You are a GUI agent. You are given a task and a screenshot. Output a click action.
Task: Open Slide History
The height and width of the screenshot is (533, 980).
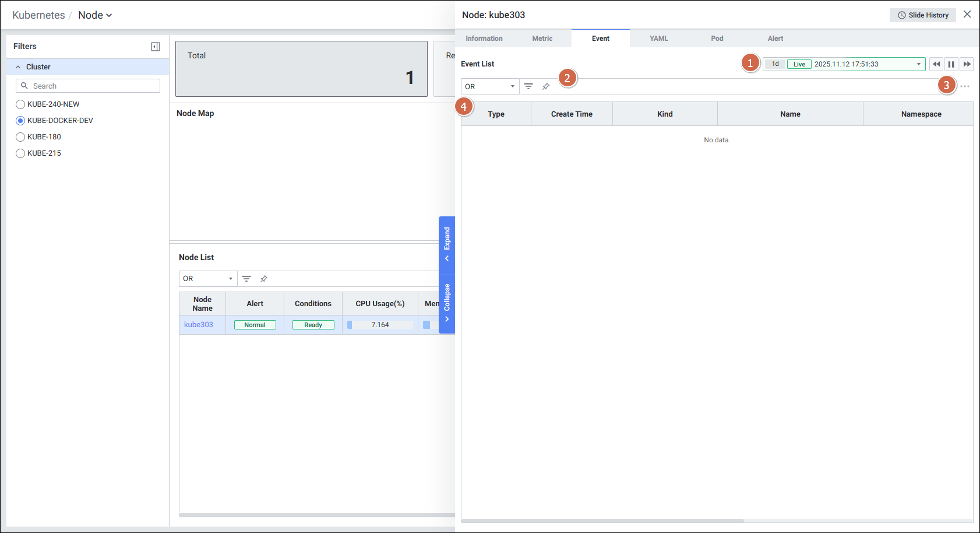click(x=923, y=15)
